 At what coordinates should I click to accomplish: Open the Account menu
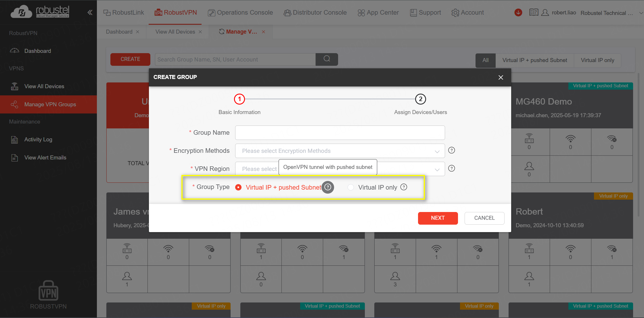click(x=467, y=12)
